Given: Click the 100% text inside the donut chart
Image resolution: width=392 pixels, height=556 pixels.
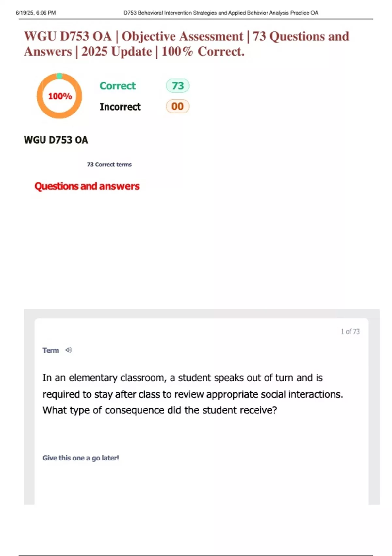Looking at the screenshot, I should [60, 96].
